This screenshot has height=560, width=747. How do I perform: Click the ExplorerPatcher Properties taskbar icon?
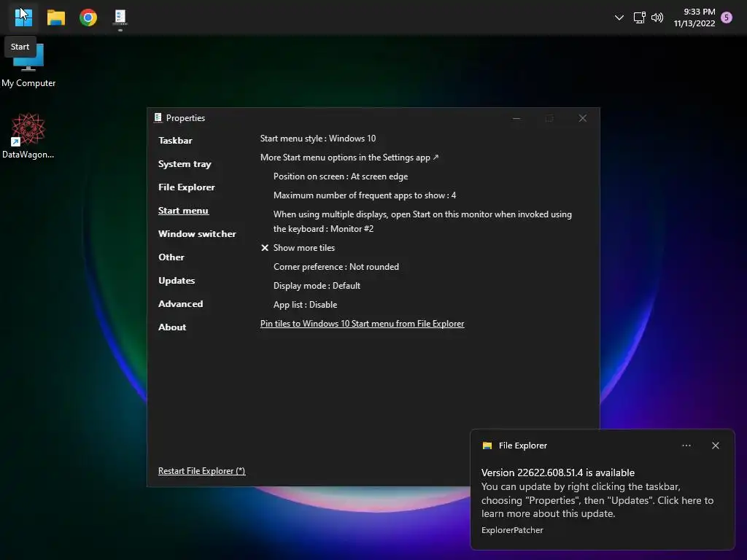point(120,17)
